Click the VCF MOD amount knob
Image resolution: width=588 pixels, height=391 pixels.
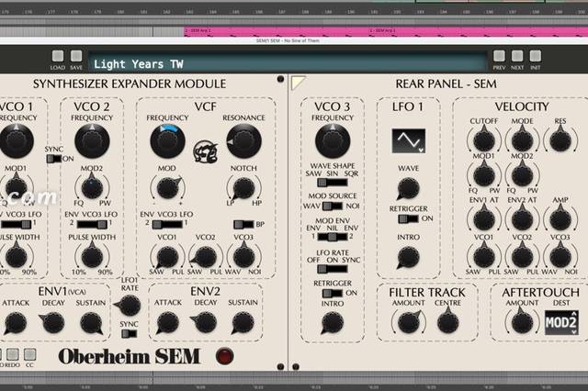[x=167, y=187]
